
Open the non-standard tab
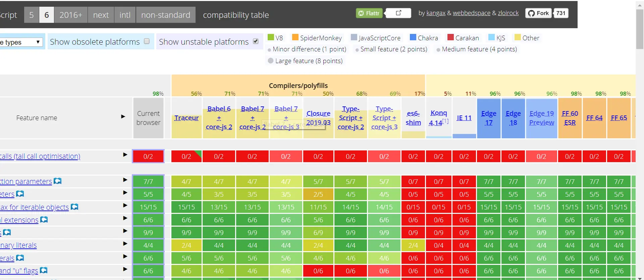coord(166,15)
